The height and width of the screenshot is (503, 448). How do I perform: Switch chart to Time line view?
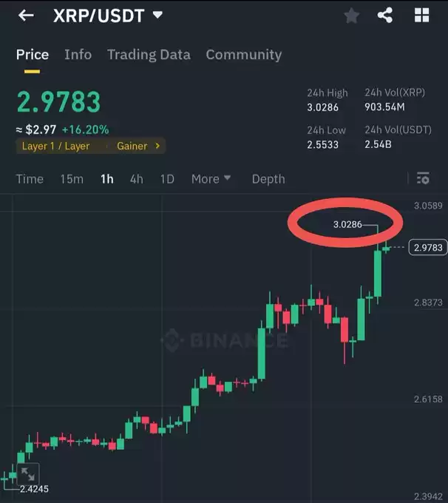30,179
